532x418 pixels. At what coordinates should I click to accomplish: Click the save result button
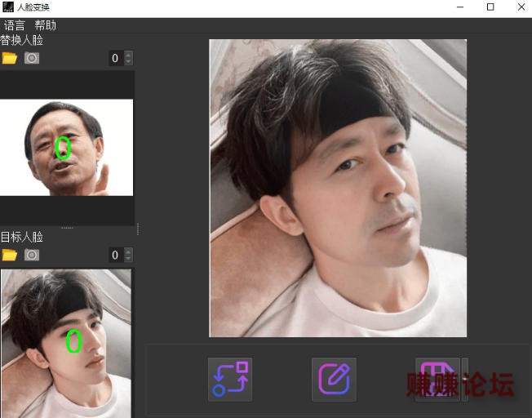click(x=437, y=380)
